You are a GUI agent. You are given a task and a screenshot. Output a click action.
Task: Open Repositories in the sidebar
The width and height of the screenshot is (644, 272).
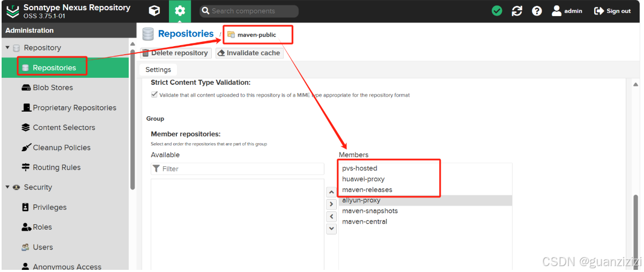64,68
